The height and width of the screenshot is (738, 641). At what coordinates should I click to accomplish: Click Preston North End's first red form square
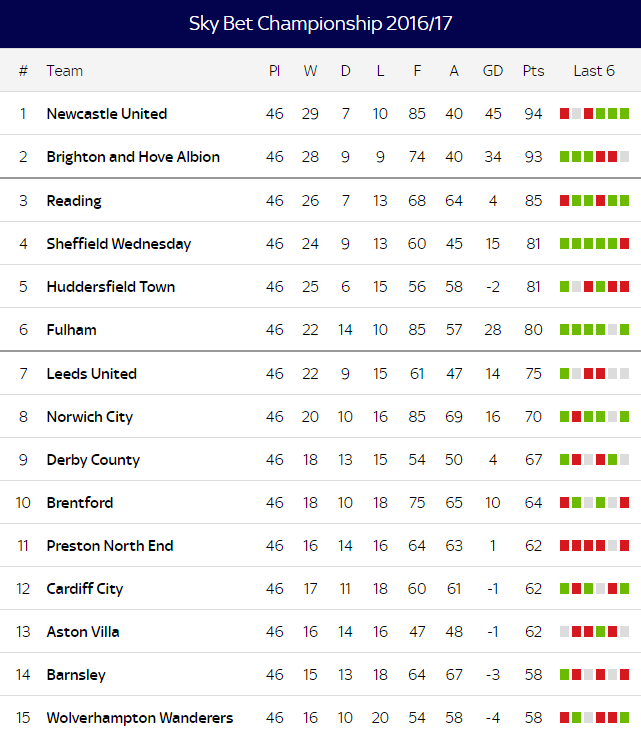click(564, 545)
